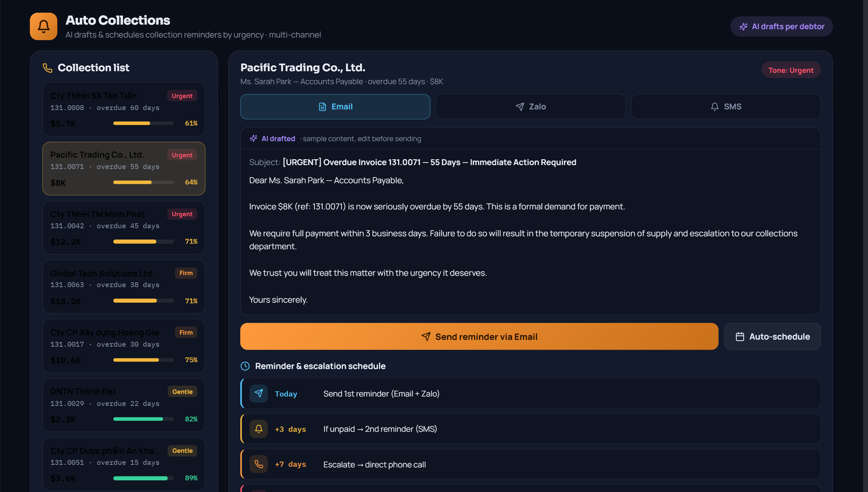This screenshot has width=868, height=492.
Task: Click the sparkle icon in AI drafts per debtor
Action: coord(743,27)
